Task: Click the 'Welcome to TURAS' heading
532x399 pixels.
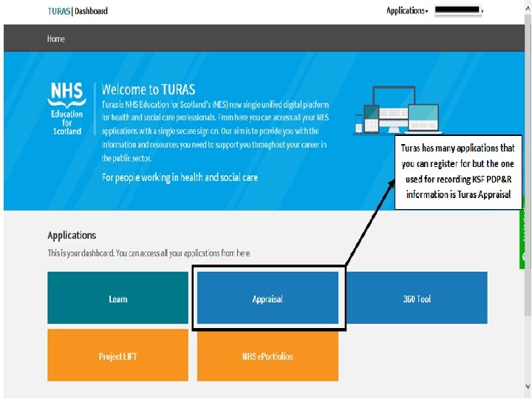Action: tap(149, 89)
